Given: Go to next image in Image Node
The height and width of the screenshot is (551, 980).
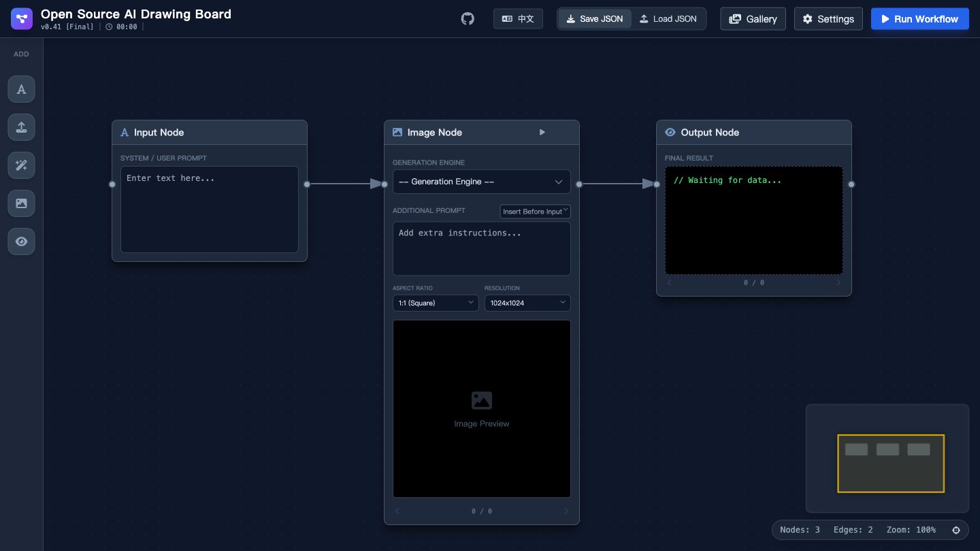Looking at the screenshot, I should coord(566,512).
